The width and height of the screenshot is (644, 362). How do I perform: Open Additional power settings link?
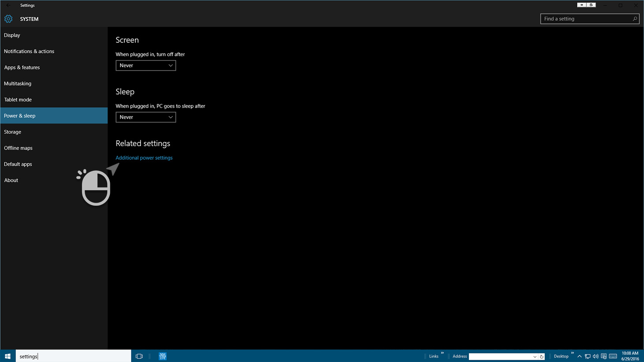point(144,158)
